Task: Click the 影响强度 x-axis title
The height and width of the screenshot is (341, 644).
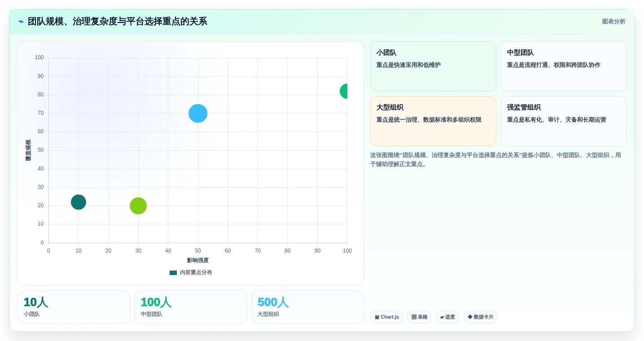Action: point(198,260)
